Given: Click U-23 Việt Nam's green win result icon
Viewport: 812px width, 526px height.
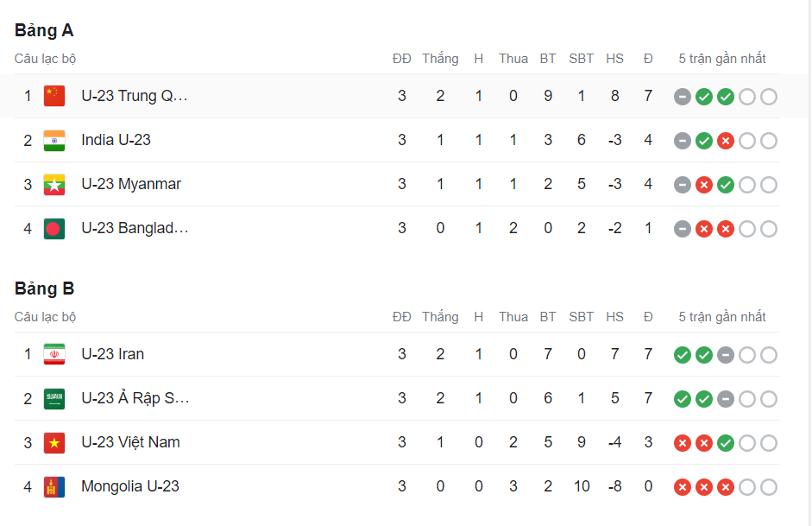Looking at the screenshot, I should (726, 443).
